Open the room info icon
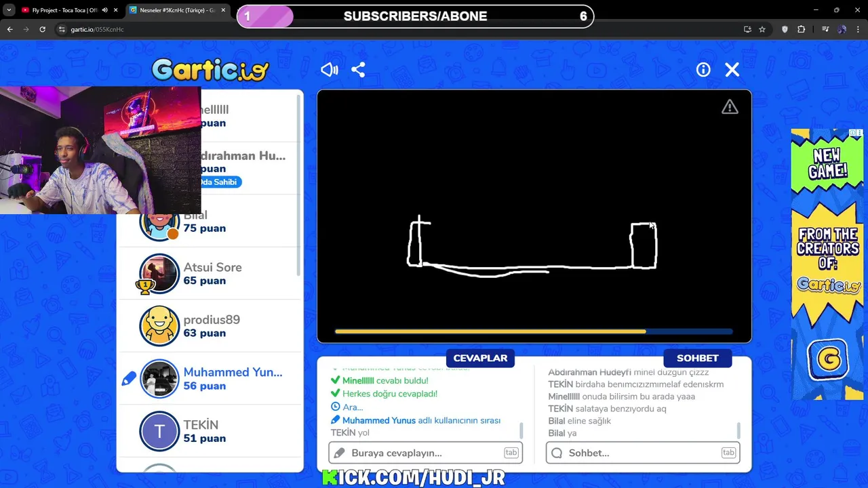 703,70
